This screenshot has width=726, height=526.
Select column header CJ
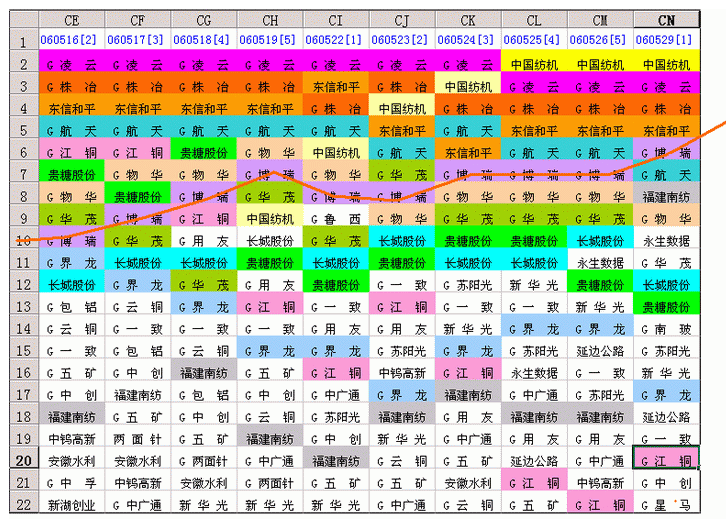(x=402, y=20)
